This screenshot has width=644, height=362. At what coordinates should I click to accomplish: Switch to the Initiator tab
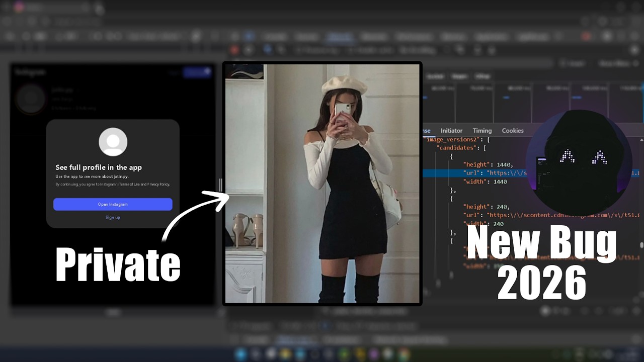(x=451, y=131)
